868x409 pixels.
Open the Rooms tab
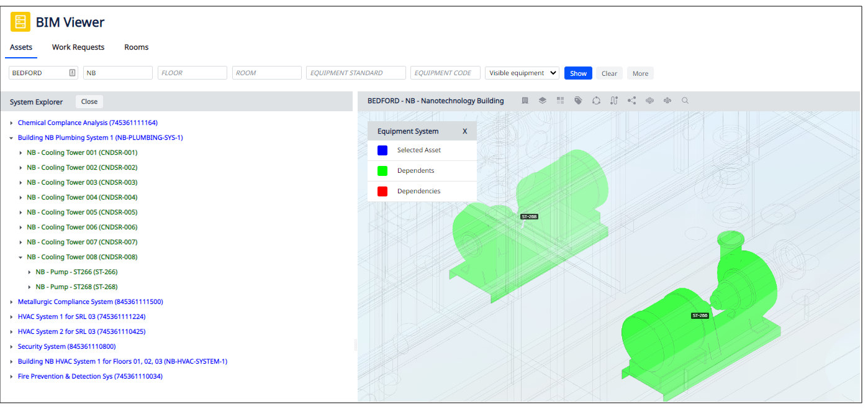coord(137,47)
